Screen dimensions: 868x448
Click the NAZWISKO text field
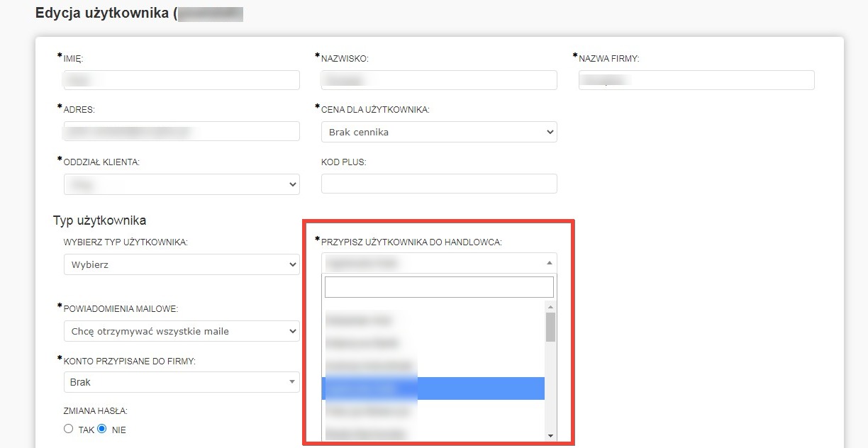click(x=439, y=80)
